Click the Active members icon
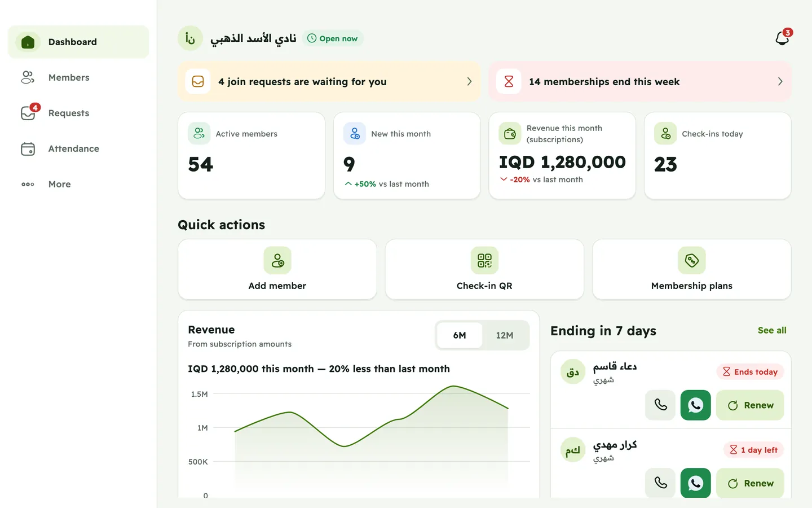812x508 pixels. tap(199, 133)
